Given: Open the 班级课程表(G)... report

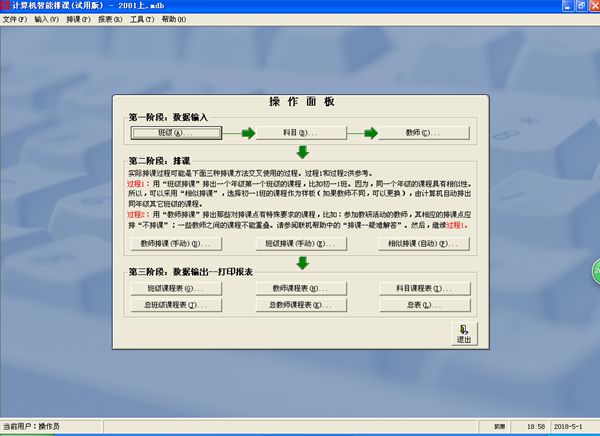Looking at the screenshot, I should (176, 289).
